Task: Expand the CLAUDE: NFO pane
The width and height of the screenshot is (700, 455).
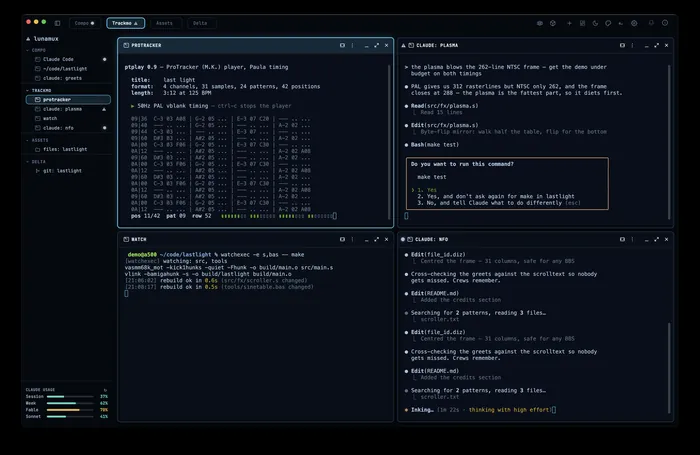Action: click(656, 239)
